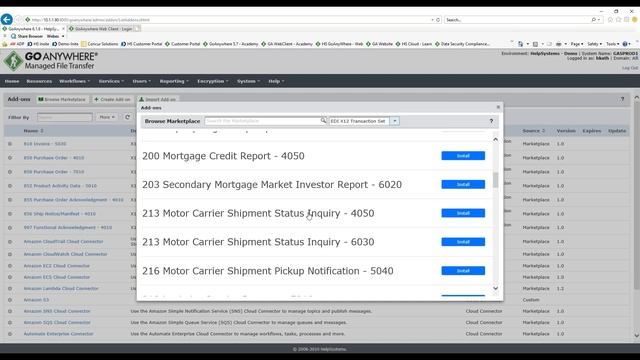This screenshot has height=360, width=640.
Task: Open the More filter dropdown
Action: (107, 117)
